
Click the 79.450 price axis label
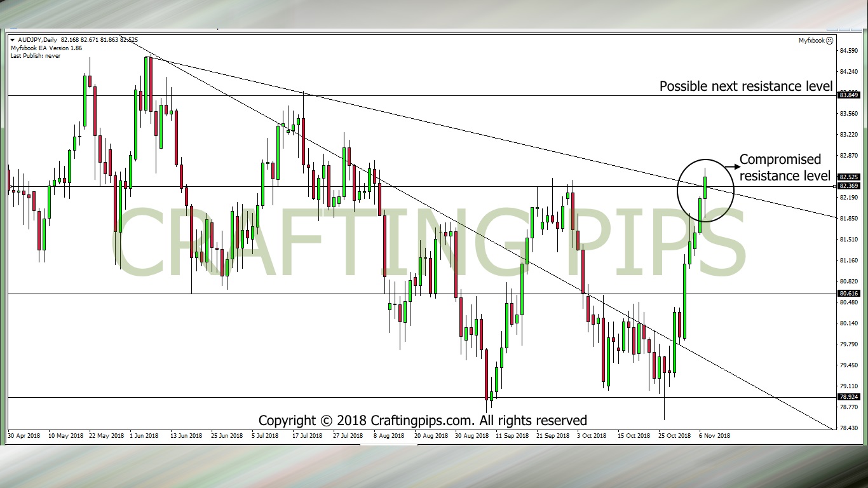pos(849,365)
